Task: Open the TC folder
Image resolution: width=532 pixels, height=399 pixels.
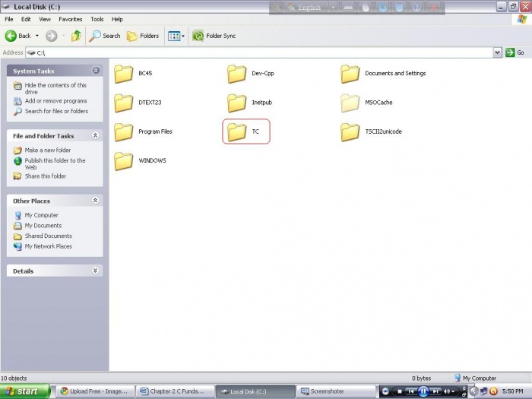Action: [237, 131]
